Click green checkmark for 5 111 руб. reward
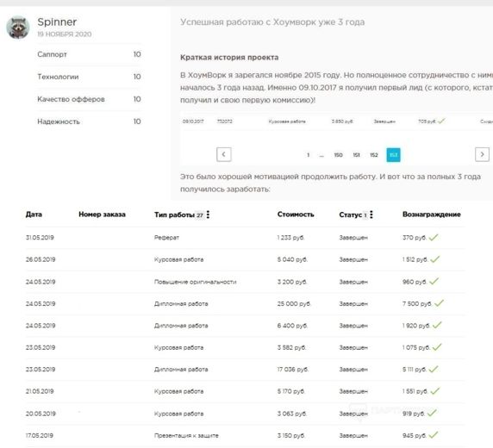Image resolution: width=493 pixels, height=448 pixels. [x=434, y=369]
